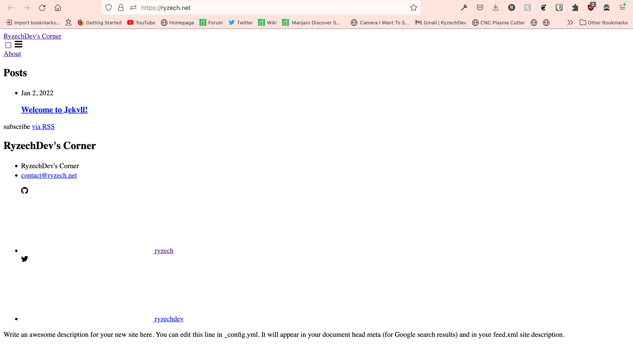This screenshot has height=364, width=633.
Task: Visit the GitHub profile icon on the page
Action: [x=25, y=191]
